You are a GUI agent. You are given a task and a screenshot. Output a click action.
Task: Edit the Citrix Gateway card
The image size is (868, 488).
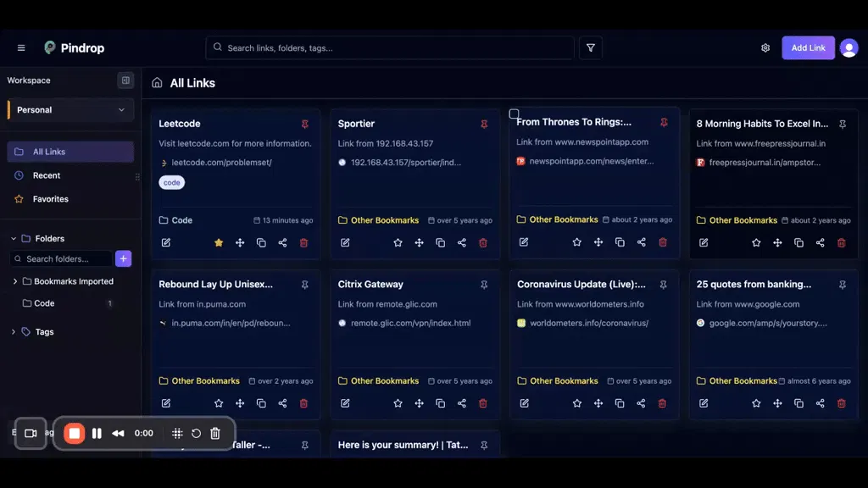tap(346, 403)
